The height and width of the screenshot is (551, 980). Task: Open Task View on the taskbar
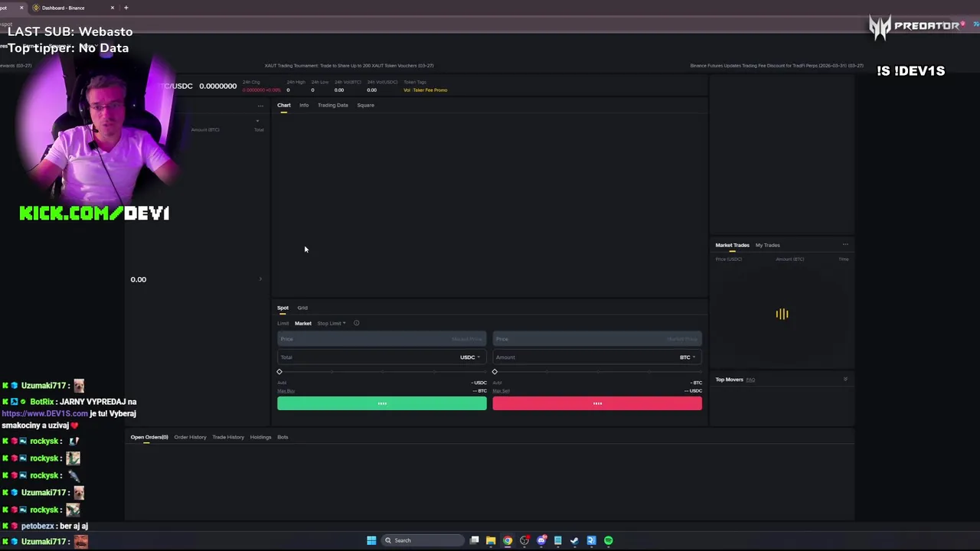point(475,540)
